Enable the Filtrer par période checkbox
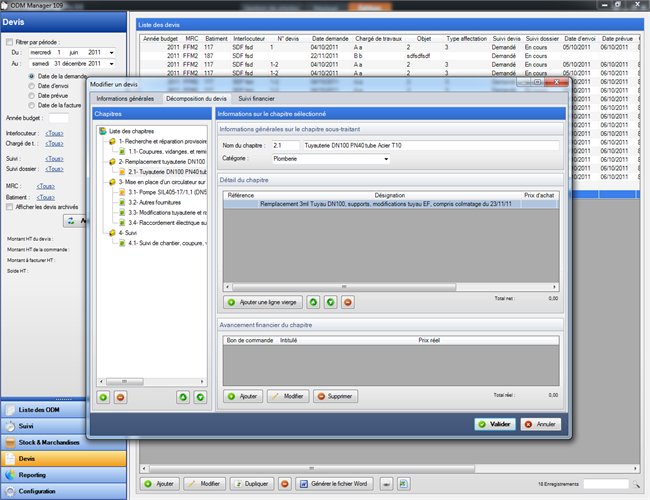Screen dimensions: 650x500 [x=9, y=42]
